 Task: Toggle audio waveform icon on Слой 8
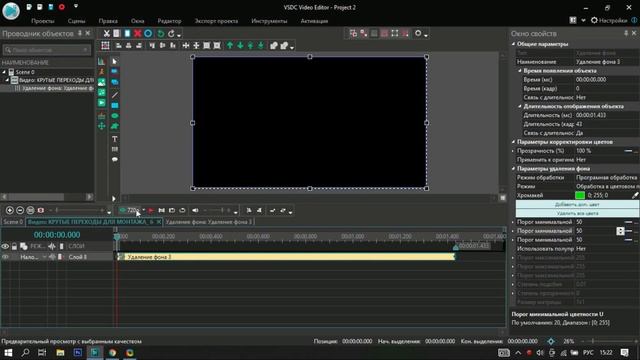tap(52, 257)
